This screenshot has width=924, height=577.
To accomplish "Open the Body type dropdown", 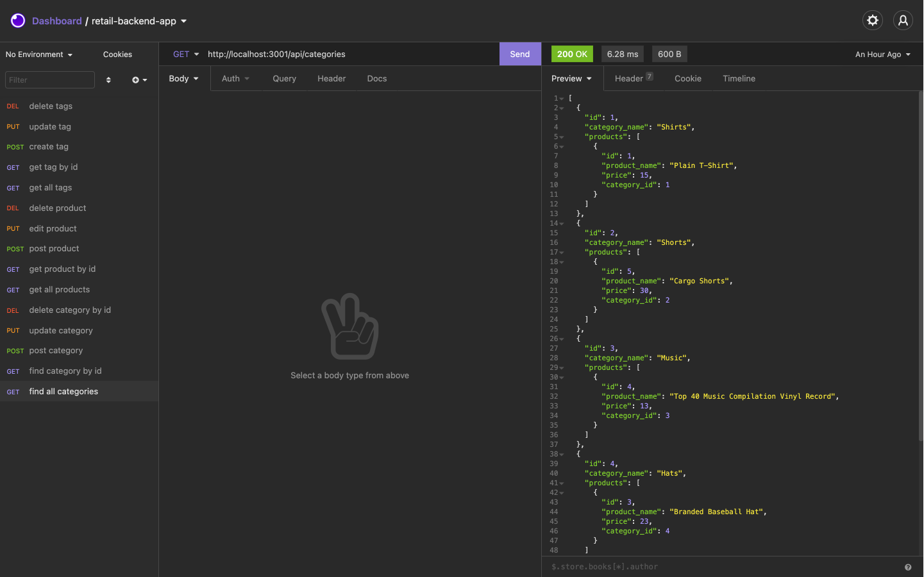I will [x=183, y=78].
